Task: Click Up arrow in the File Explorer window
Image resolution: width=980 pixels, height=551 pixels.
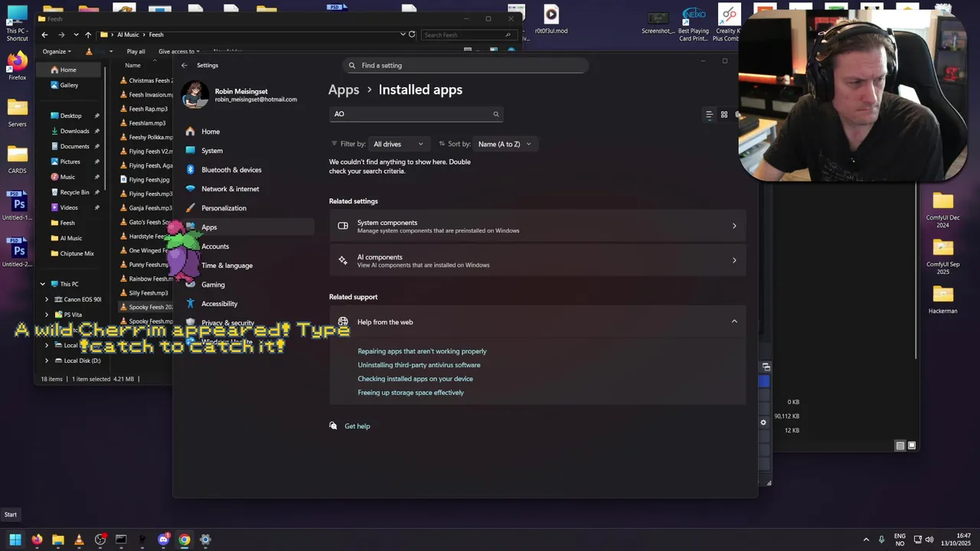Action: click(x=88, y=34)
